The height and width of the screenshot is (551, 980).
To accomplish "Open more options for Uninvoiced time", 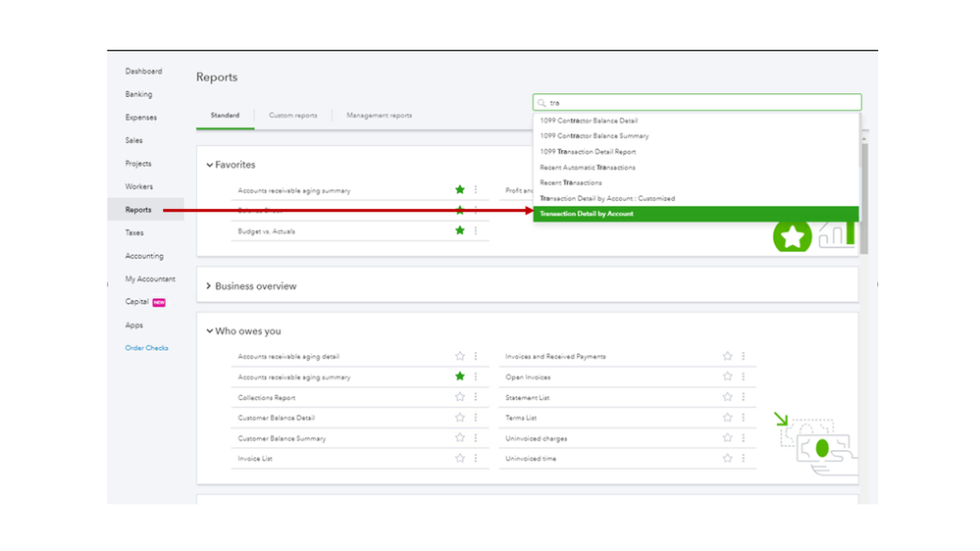I will [x=744, y=458].
